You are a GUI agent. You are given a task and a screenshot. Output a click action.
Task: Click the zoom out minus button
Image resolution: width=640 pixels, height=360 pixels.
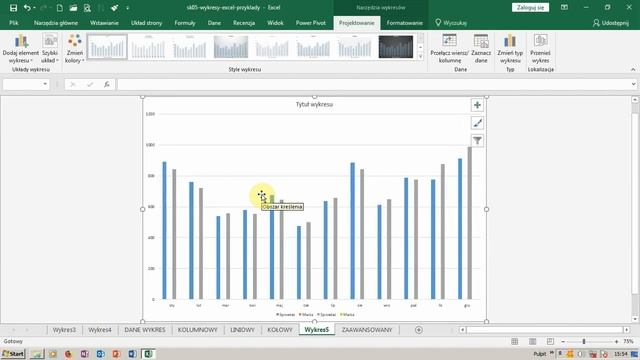(x=563, y=342)
